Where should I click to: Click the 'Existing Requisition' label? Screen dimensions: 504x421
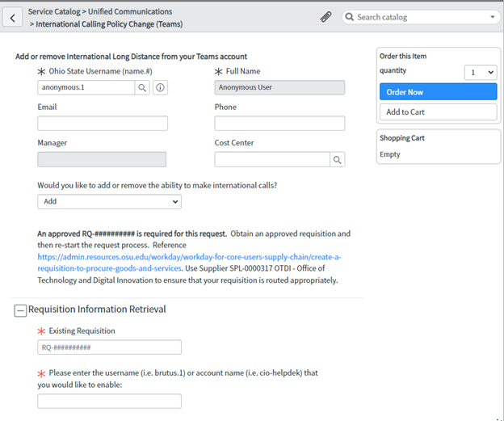click(x=82, y=331)
